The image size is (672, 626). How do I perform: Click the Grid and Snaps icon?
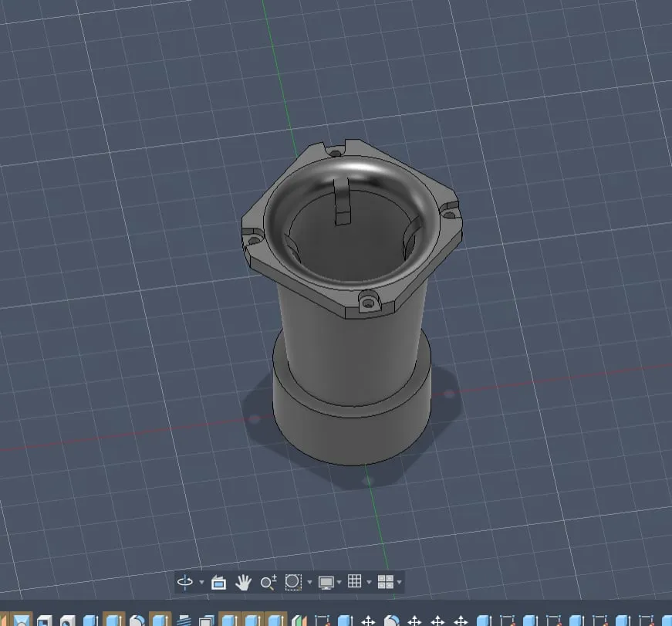coord(354,581)
